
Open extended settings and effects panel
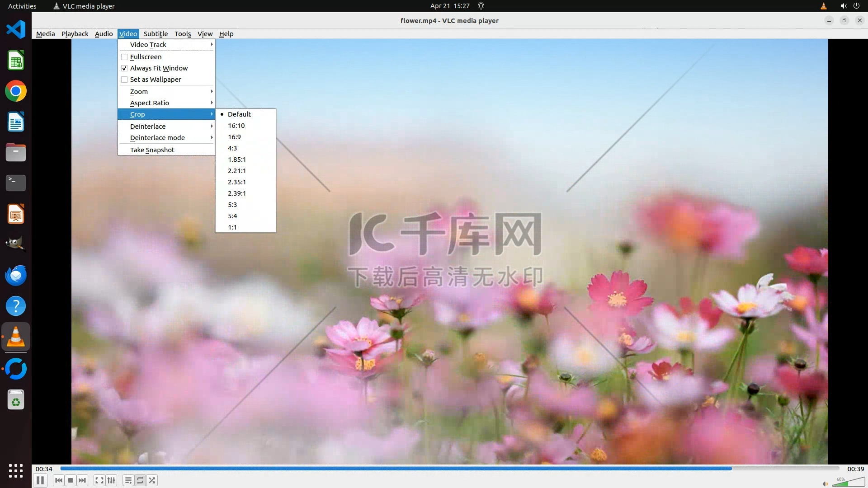point(111,480)
